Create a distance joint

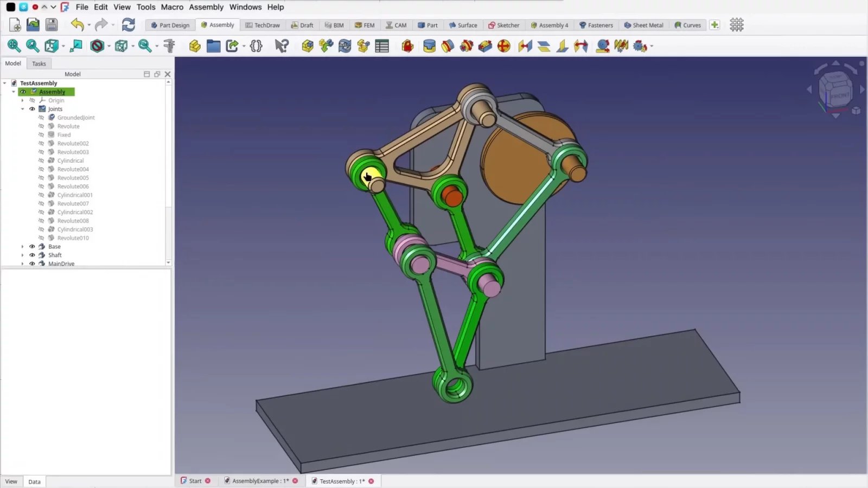525,46
